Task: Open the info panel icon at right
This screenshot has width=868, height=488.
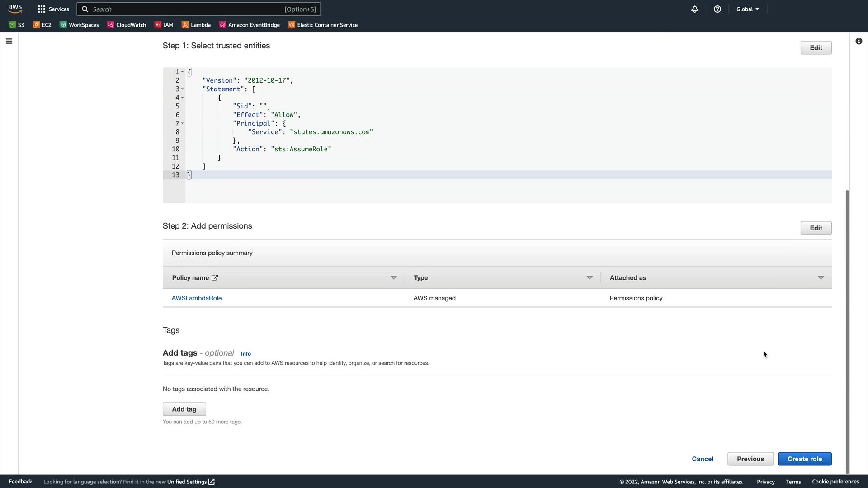Action: coord(859,41)
